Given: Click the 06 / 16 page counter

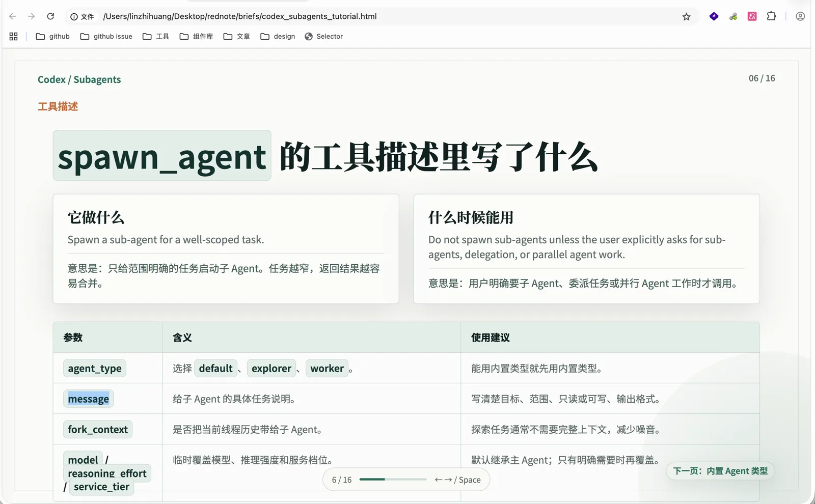Looking at the screenshot, I should [762, 78].
